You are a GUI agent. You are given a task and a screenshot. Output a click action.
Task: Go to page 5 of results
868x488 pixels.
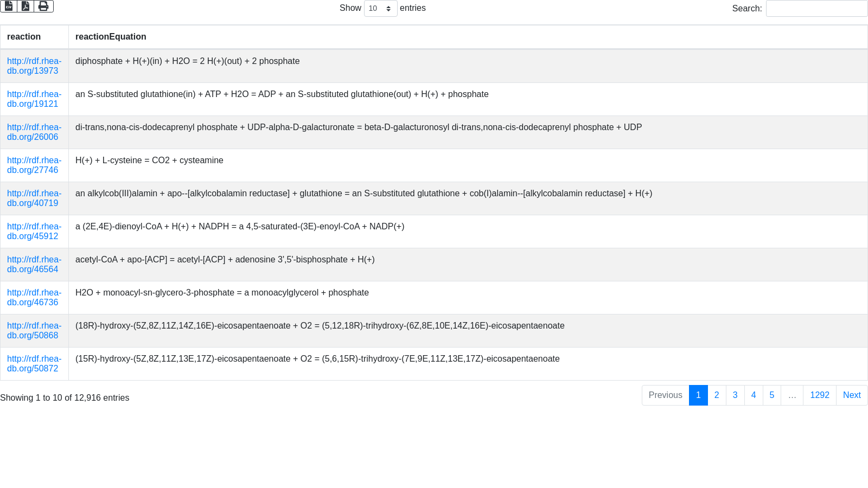(x=771, y=395)
